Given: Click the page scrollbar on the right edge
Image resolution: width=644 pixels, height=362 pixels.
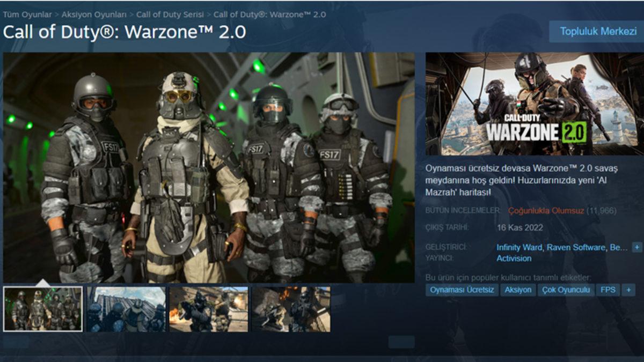Looking at the screenshot, I should pyautogui.click(x=642, y=182).
